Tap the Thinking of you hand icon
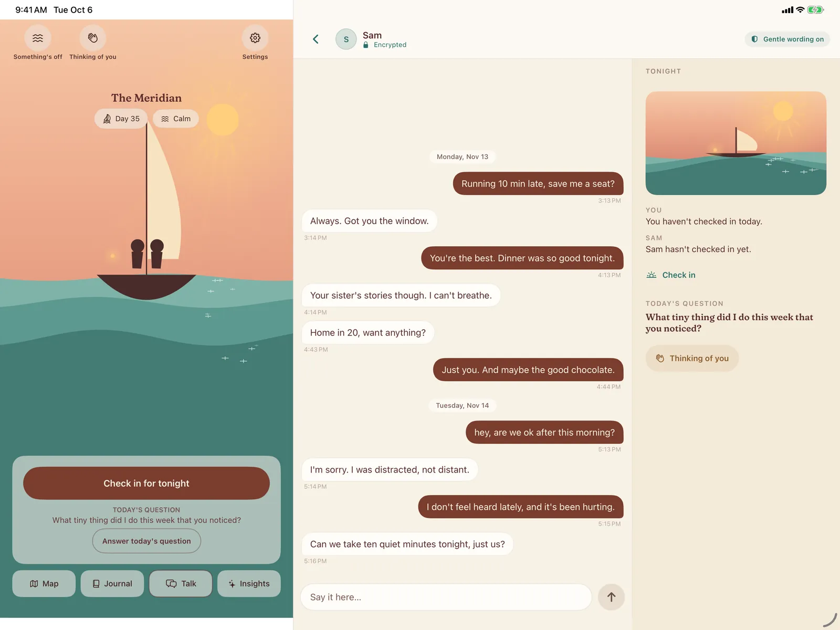The width and height of the screenshot is (840, 630). coord(93,38)
